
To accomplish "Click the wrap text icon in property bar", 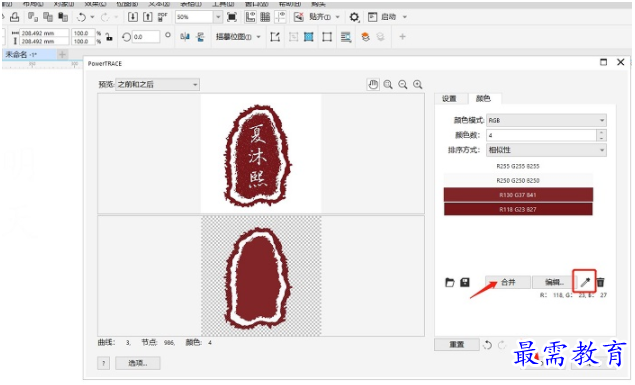I will [345, 37].
